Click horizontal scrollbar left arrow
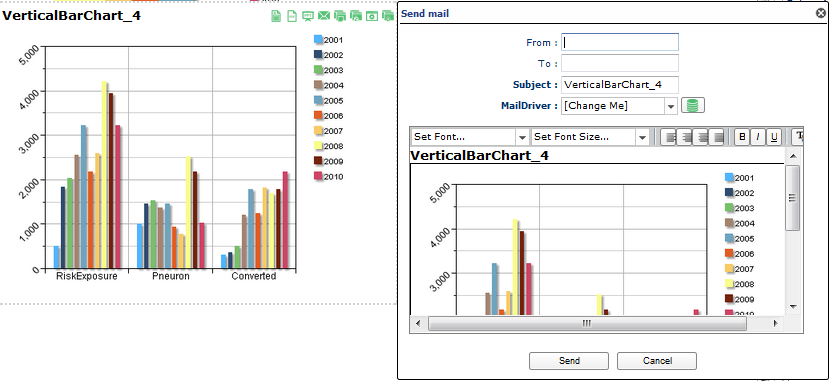The height and width of the screenshot is (381, 829). click(418, 323)
